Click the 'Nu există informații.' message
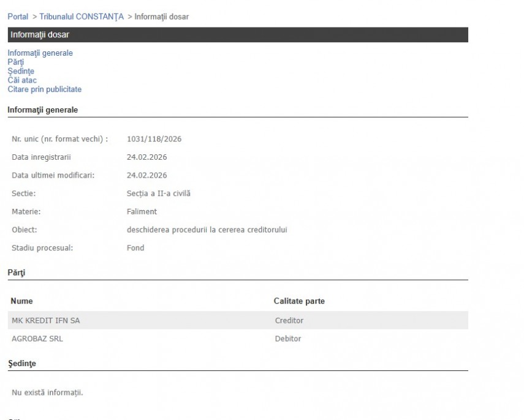Screen dimensions: 524x420 click(47, 392)
